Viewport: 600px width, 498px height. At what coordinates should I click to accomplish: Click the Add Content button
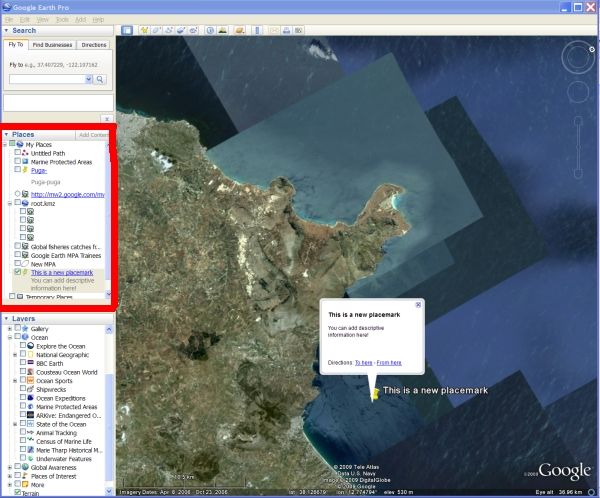[92, 135]
